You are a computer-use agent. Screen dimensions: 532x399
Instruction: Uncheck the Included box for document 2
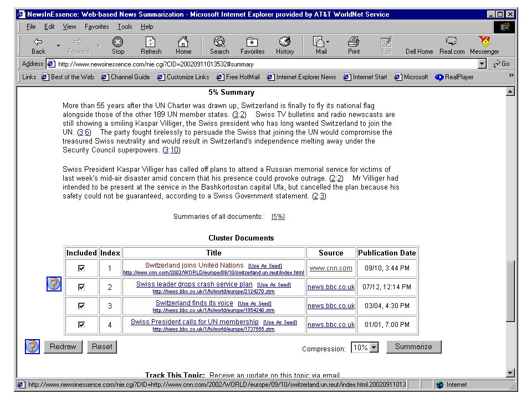[x=81, y=287]
